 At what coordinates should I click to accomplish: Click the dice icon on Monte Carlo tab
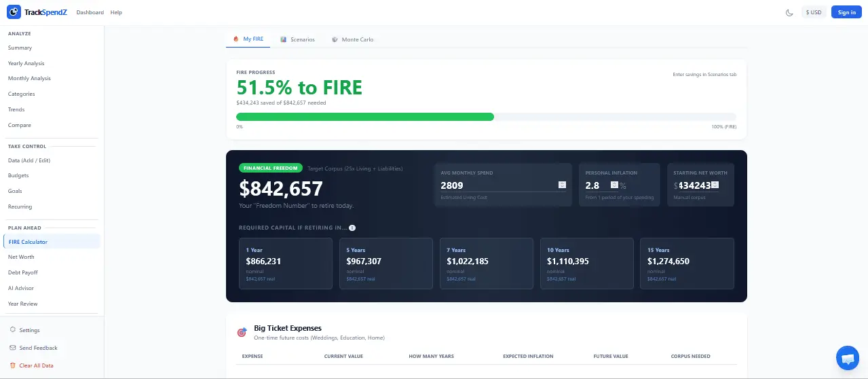tap(335, 39)
